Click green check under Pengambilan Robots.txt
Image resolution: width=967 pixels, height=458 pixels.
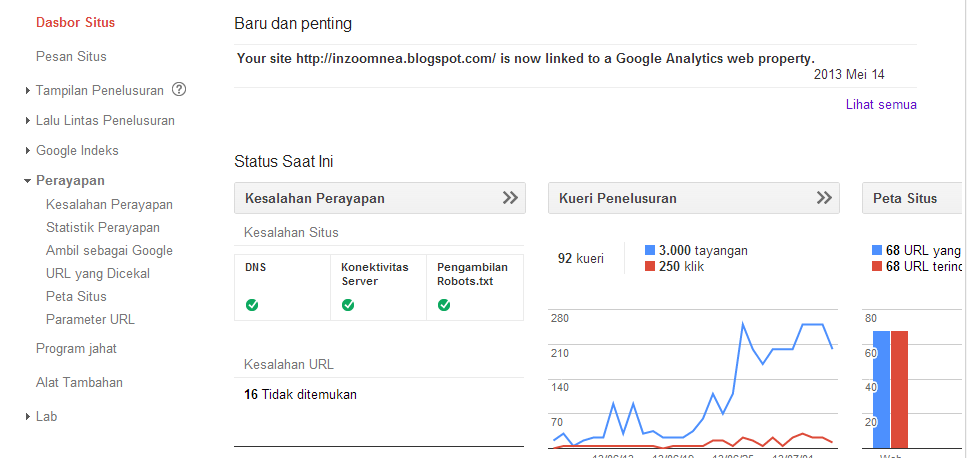pos(444,304)
